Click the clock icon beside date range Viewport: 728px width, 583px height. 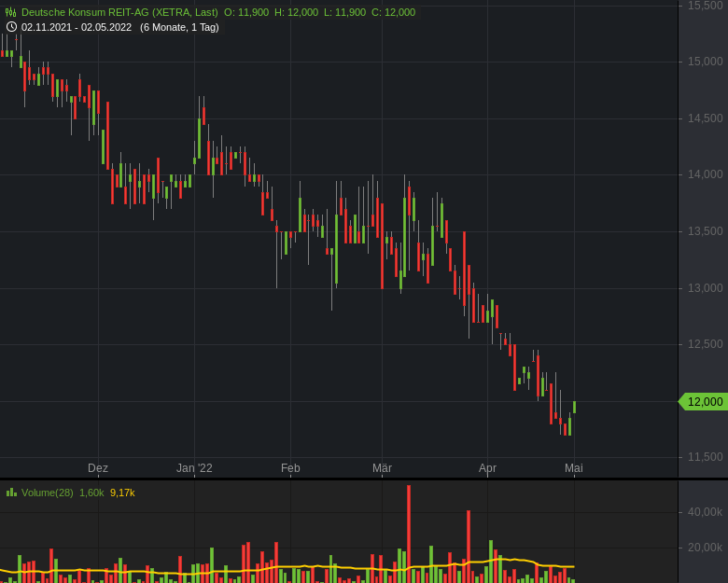(x=11, y=27)
